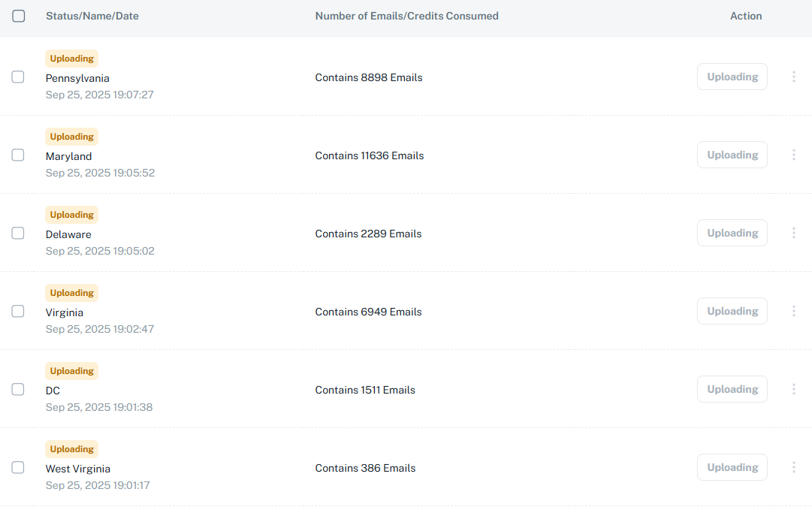Image resolution: width=812 pixels, height=507 pixels.
Task: Click the Uploading button for West Virginia
Action: pyautogui.click(x=732, y=467)
